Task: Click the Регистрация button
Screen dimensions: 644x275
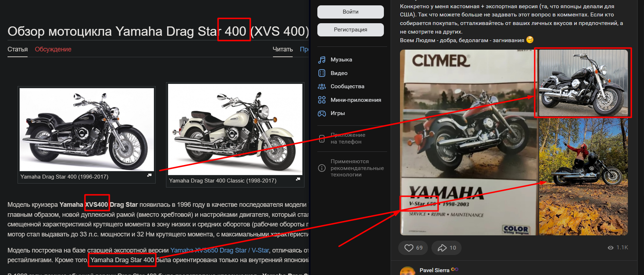Action: click(351, 30)
